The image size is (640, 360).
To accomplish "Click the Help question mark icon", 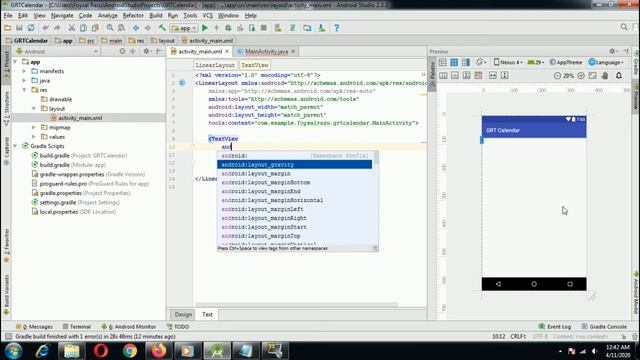I will (336, 28).
